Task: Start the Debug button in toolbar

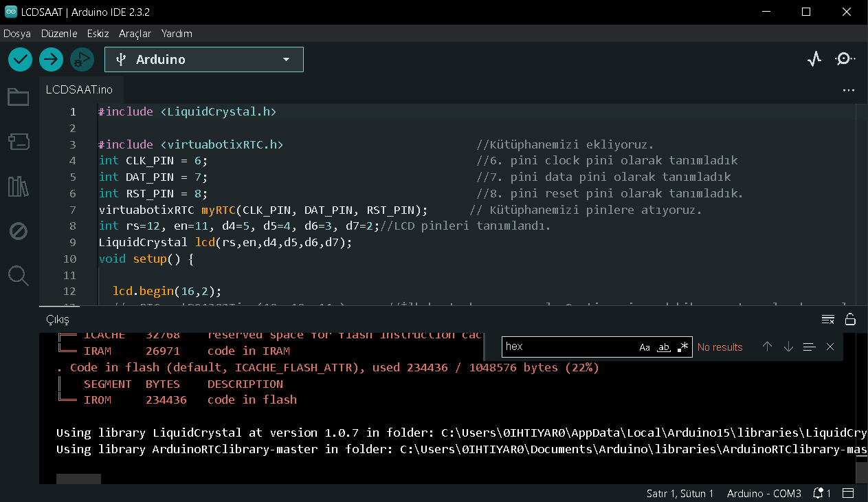Action: (81, 59)
